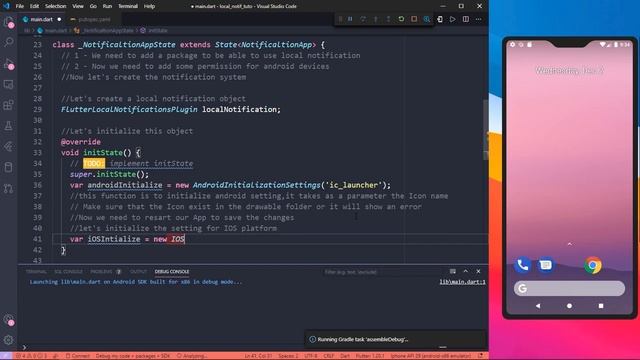640x360 pixels.
Task: Open the Run and Debug view
Action: point(9,64)
